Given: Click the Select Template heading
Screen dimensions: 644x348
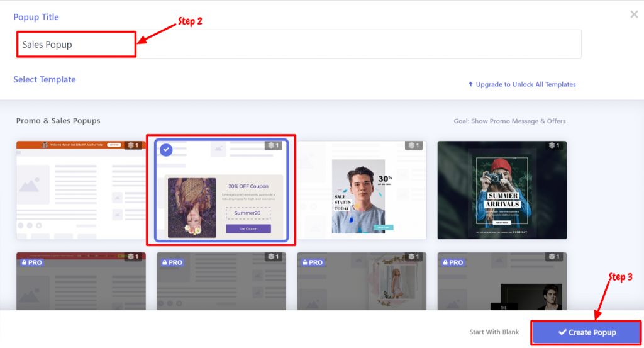Looking at the screenshot, I should (45, 79).
